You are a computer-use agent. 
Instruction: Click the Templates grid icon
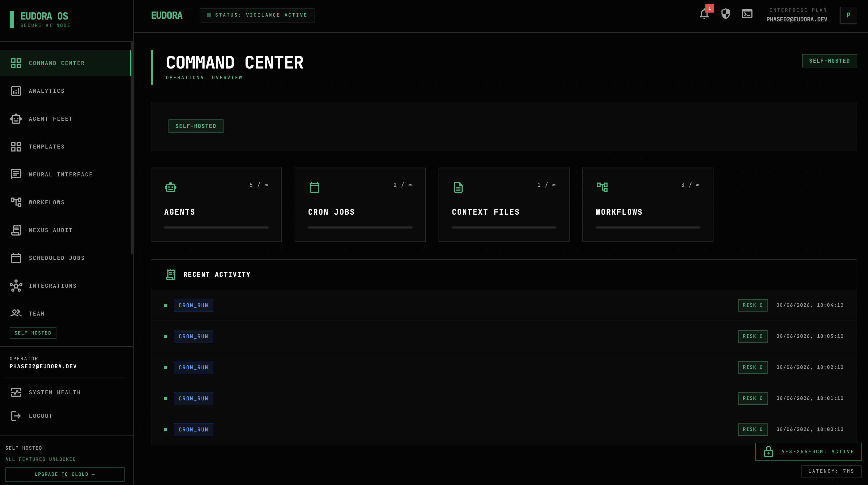(16, 147)
